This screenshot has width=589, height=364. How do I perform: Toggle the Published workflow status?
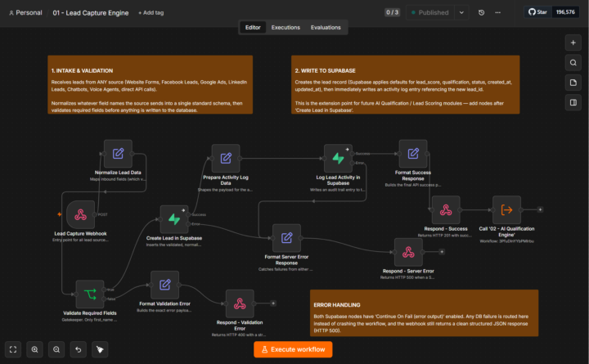pos(430,12)
